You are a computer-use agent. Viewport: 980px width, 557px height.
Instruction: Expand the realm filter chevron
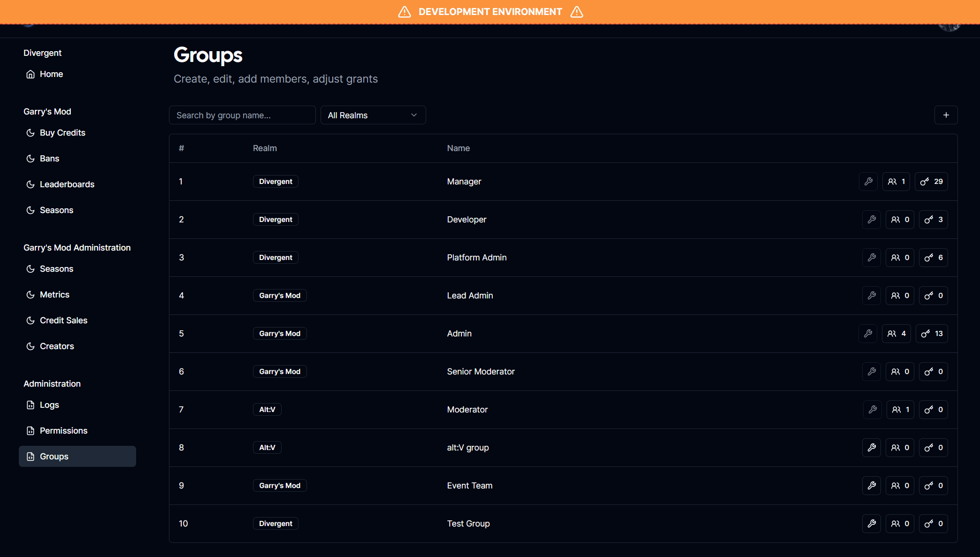[413, 115]
